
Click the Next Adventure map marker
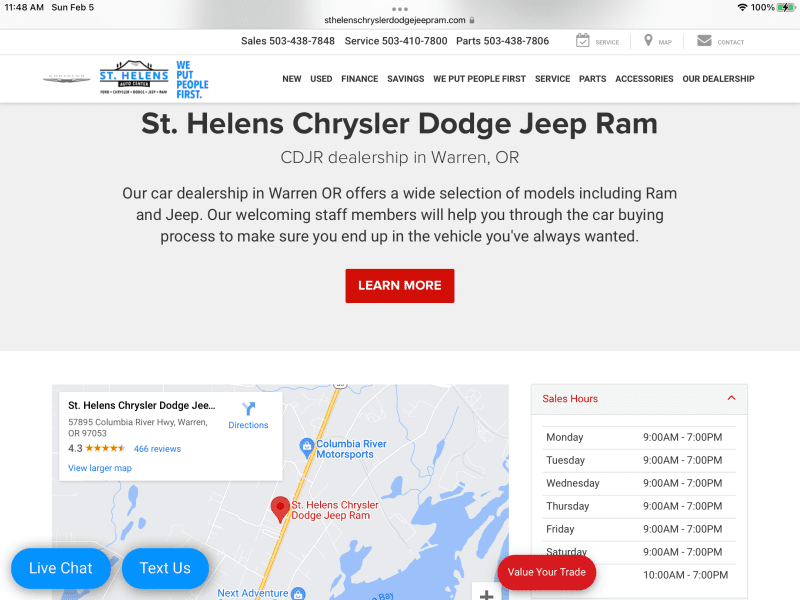298,593
